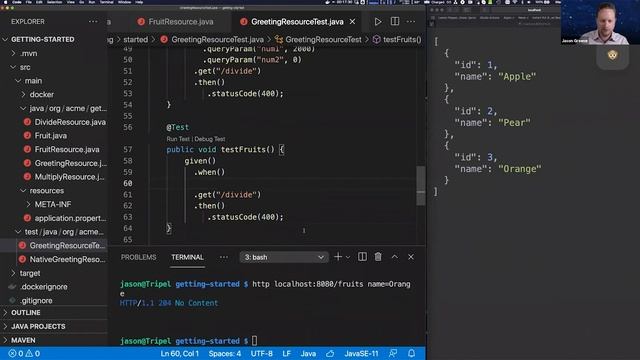
Task: Click the thumbs-up Java status icon
Action: point(330,353)
